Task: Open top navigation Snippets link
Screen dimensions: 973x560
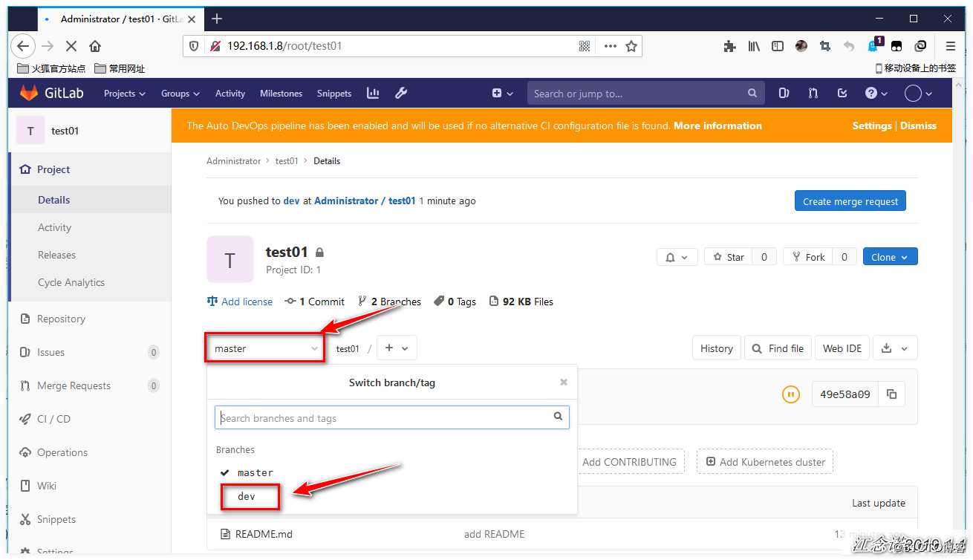Action: pos(334,94)
